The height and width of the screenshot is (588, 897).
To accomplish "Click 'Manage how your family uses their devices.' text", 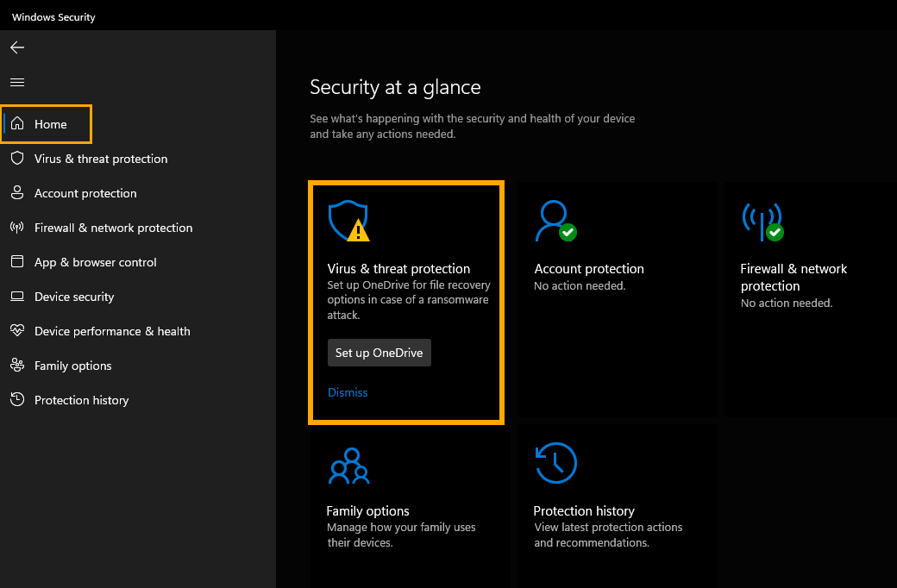I will 402,535.
